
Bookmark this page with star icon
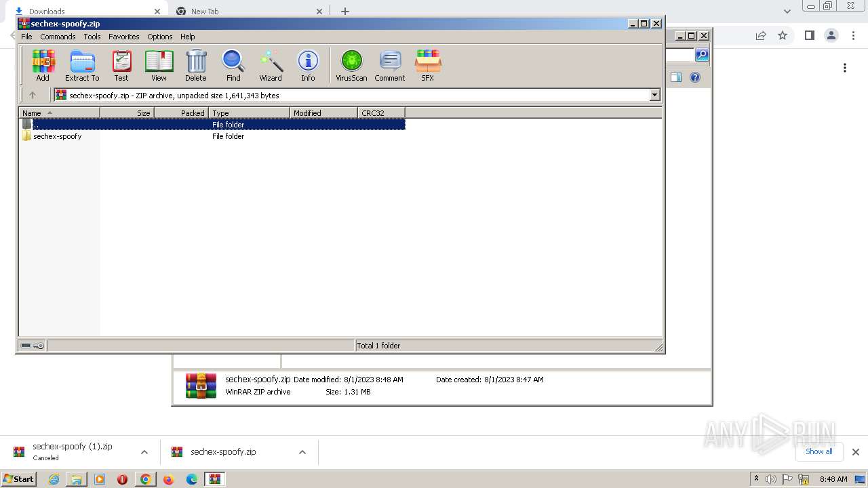pyautogui.click(x=783, y=36)
